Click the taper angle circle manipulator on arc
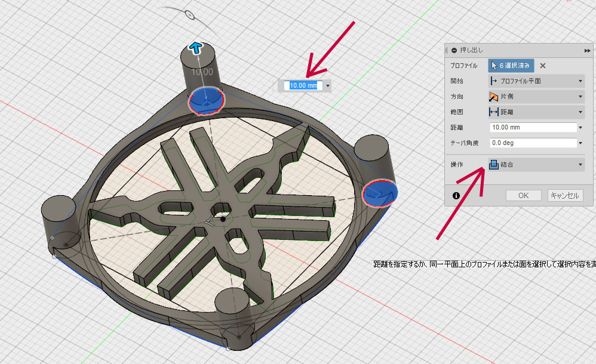 pos(189,14)
